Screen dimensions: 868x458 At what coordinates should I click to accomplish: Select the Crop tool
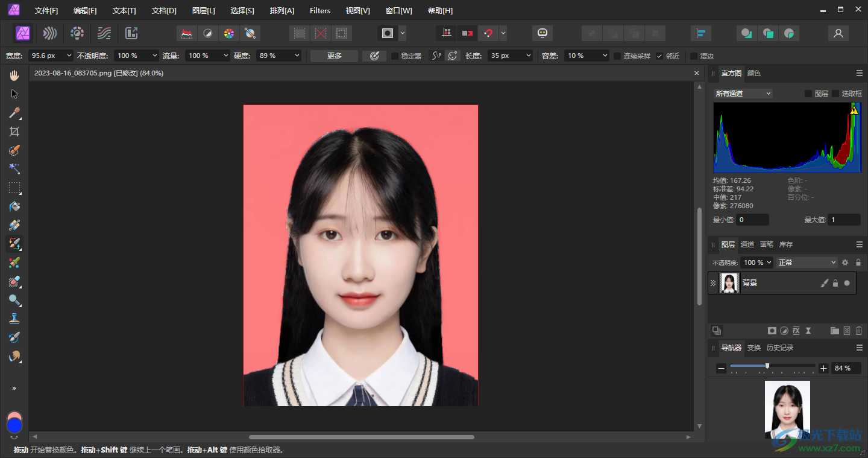click(14, 132)
